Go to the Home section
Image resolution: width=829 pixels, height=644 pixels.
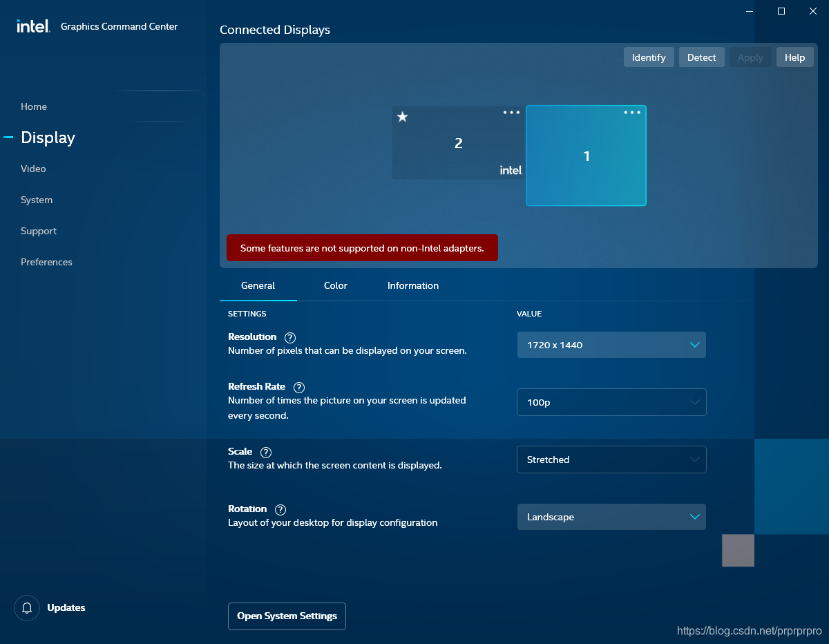tap(34, 106)
